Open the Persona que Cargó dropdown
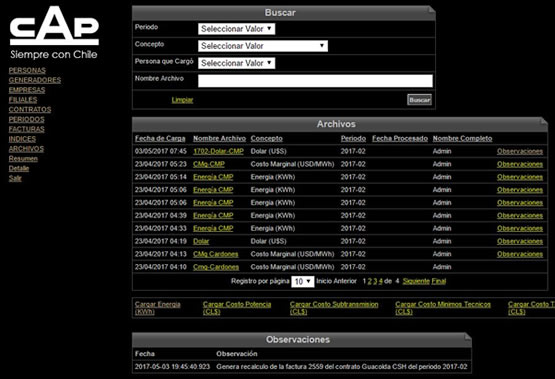This screenshot has width=555, height=379. point(236,63)
